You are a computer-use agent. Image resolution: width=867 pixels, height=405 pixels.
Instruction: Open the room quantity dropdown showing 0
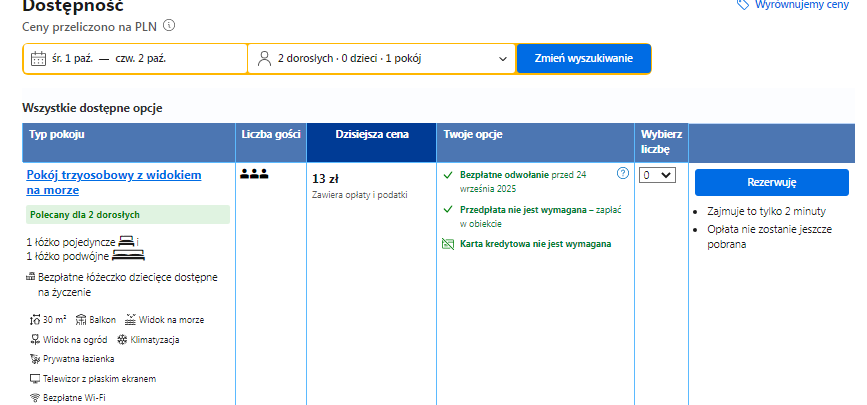tap(657, 175)
